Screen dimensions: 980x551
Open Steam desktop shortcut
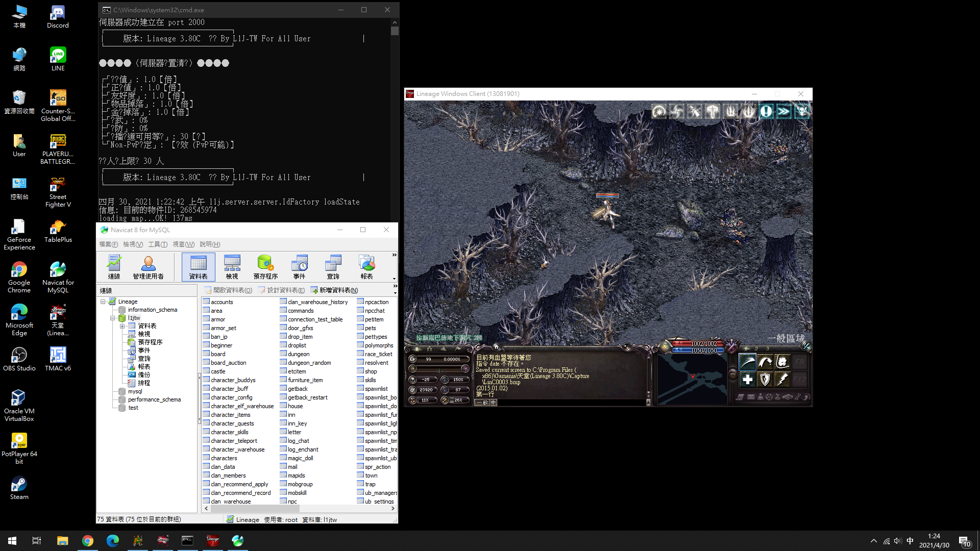(19, 488)
